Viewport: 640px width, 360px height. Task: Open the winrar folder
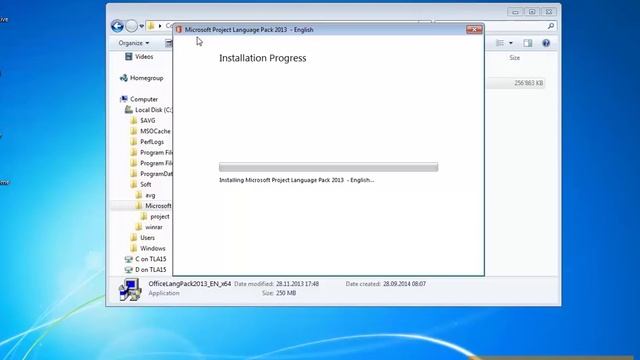pos(153,227)
